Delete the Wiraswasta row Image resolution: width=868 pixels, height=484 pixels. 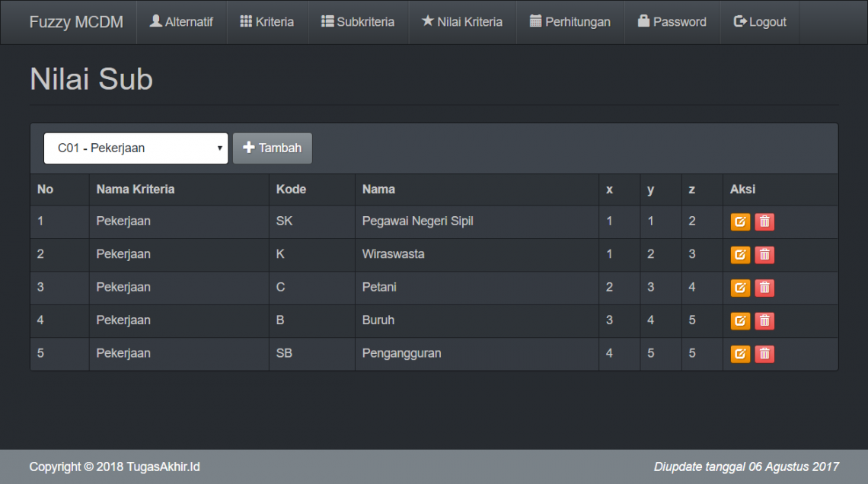pos(764,254)
